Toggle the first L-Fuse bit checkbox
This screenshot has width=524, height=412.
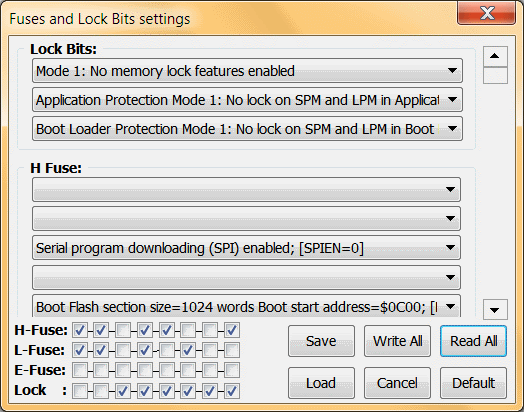(x=80, y=350)
